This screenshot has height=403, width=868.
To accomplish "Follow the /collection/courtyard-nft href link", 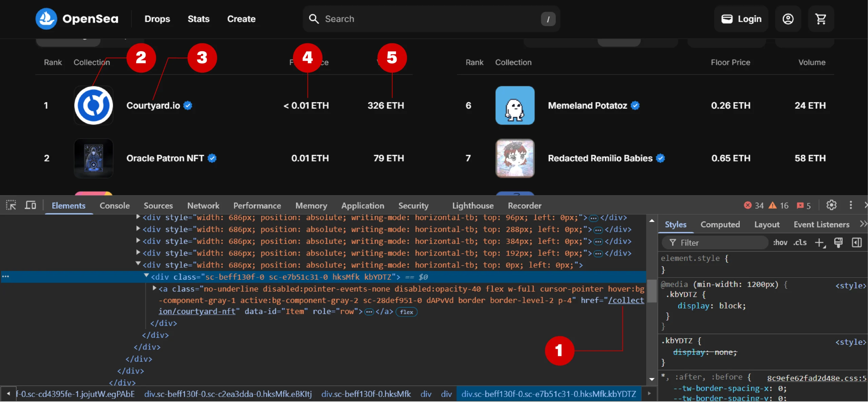I will pyautogui.click(x=626, y=300).
